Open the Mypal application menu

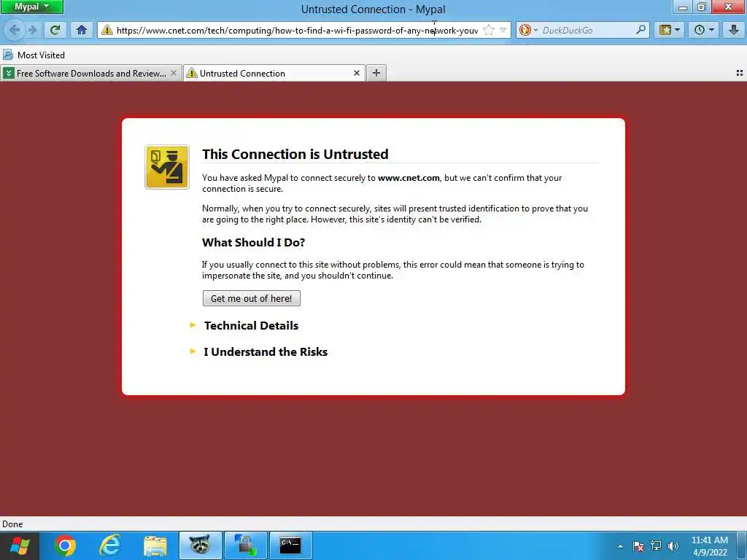point(31,7)
